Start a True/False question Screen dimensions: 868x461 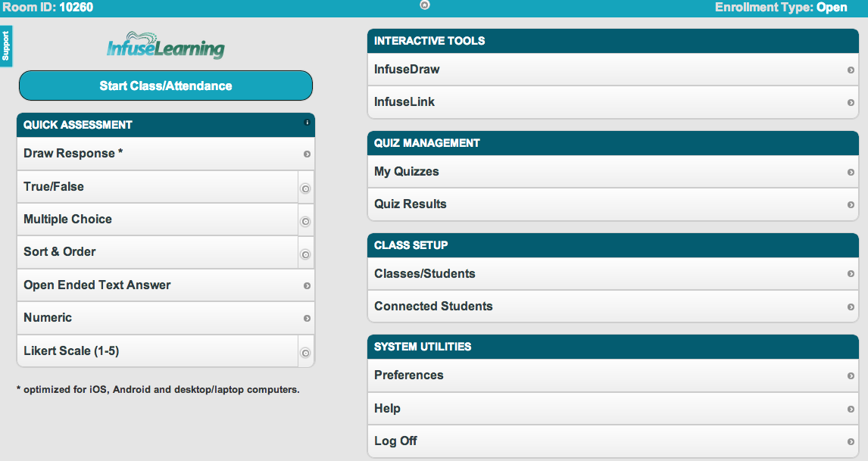tap(158, 187)
